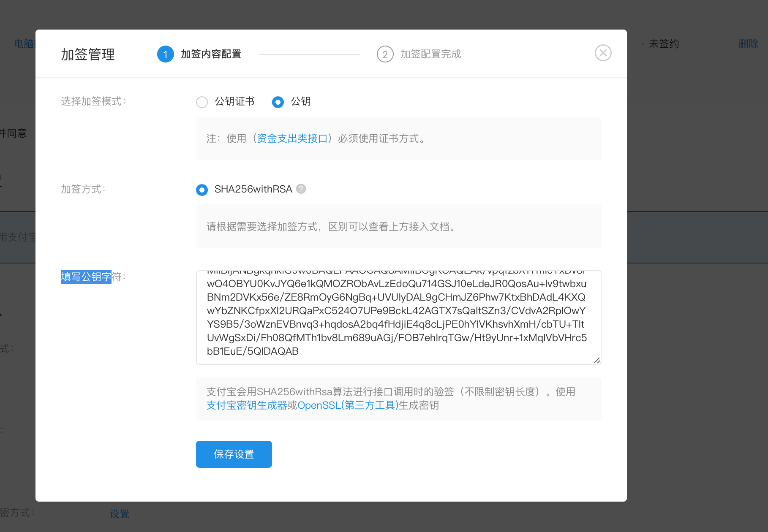Screen dimensions: 768x532
Task: Open the 资金支出类接口 link
Action: point(292,138)
